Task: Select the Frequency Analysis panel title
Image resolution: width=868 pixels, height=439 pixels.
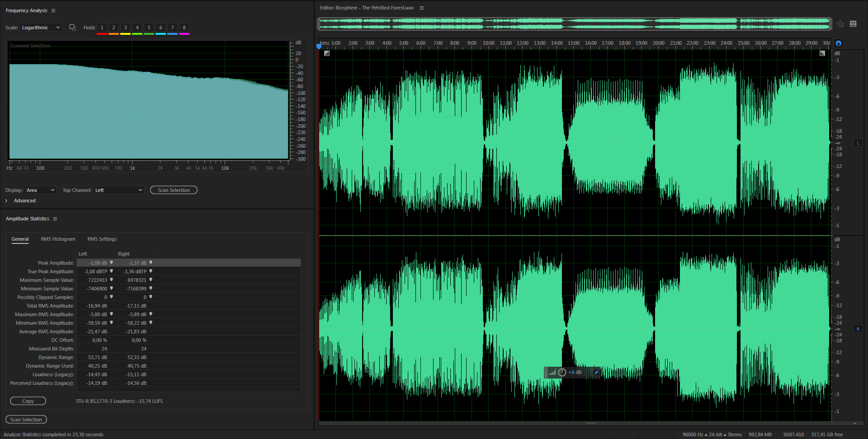Action: pos(26,10)
